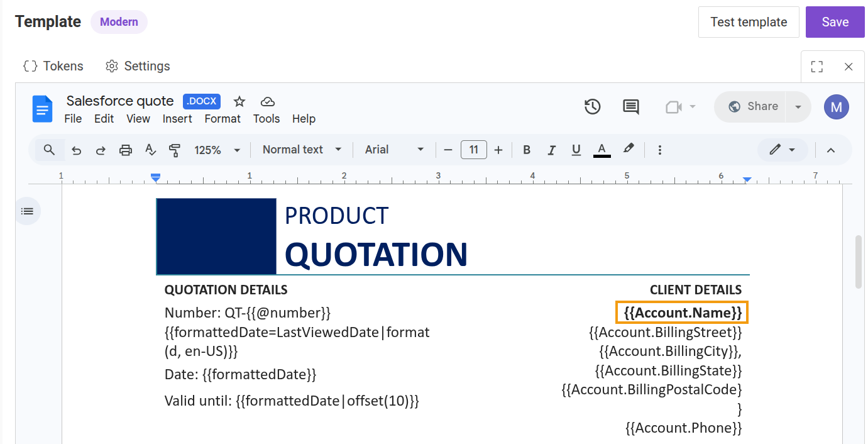Open the Insert menu

click(x=177, y=119)
